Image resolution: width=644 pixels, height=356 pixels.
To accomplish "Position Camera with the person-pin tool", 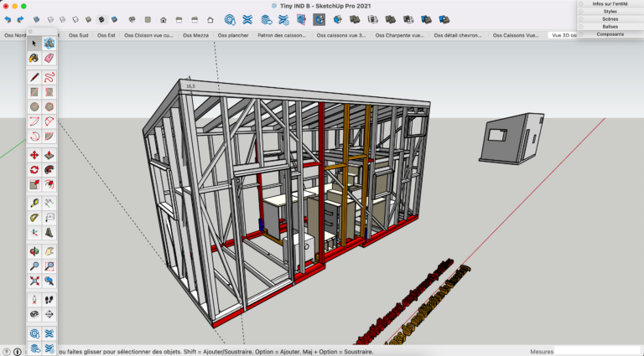I will tap(34, 300).
